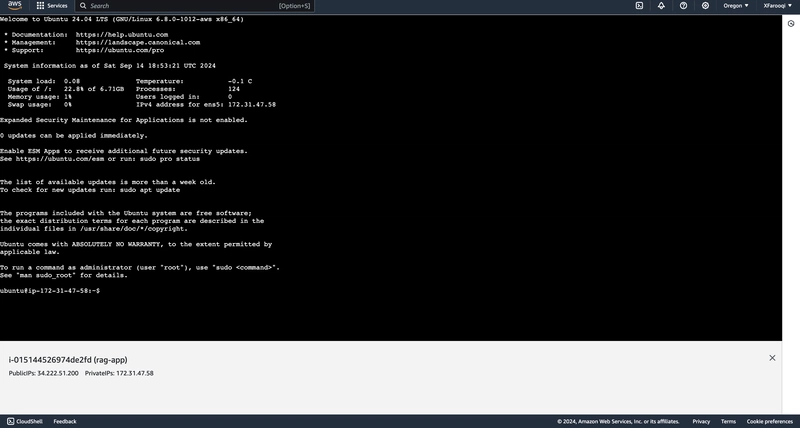Click the instance ID i-015144526974de2fd (rag-app)
The image size is (800, 428).
[68, 360]
